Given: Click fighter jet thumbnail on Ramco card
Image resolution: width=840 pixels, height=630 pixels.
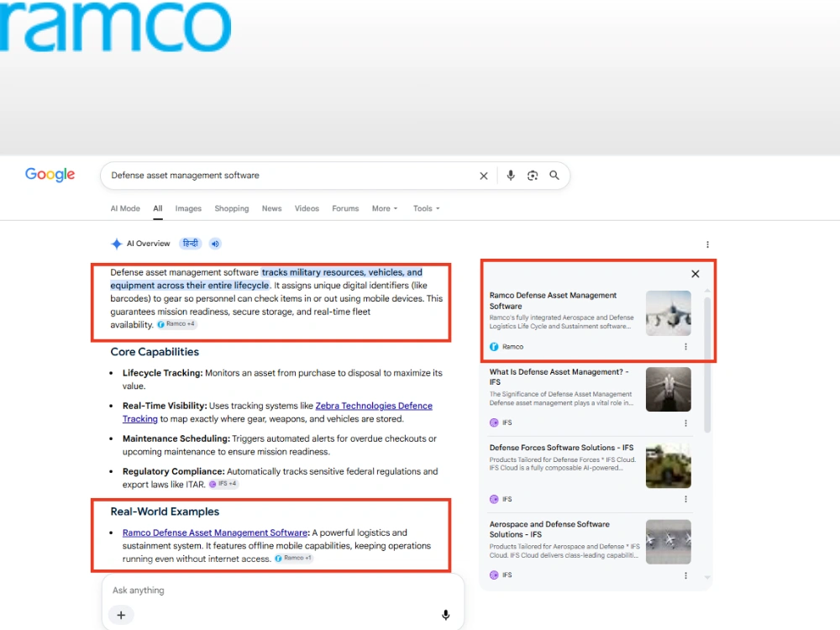Looking at the screenshot, I should (668, 312).
